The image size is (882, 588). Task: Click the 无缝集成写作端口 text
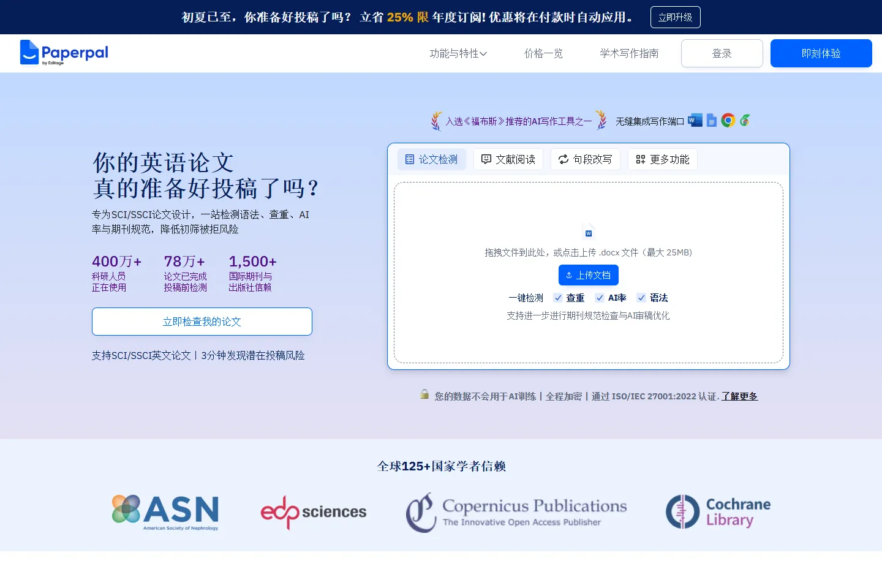[650, 121]
